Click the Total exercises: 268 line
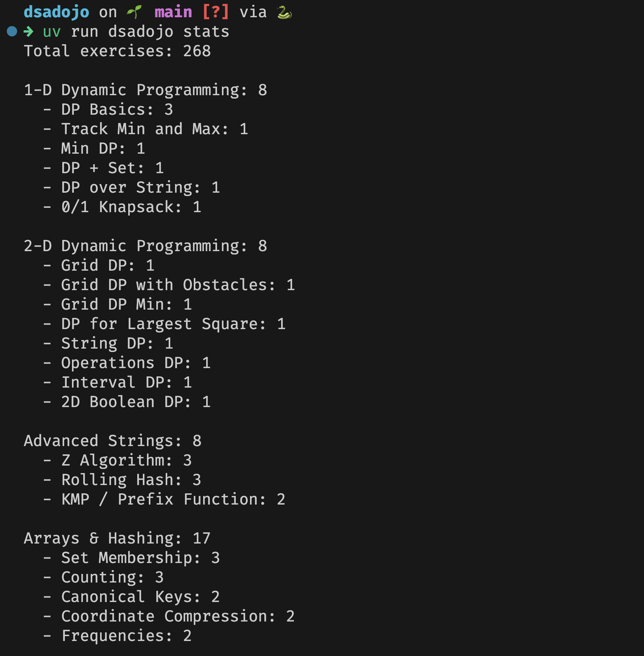The height and width of the screenshot is (656, 644). (117, 51)
